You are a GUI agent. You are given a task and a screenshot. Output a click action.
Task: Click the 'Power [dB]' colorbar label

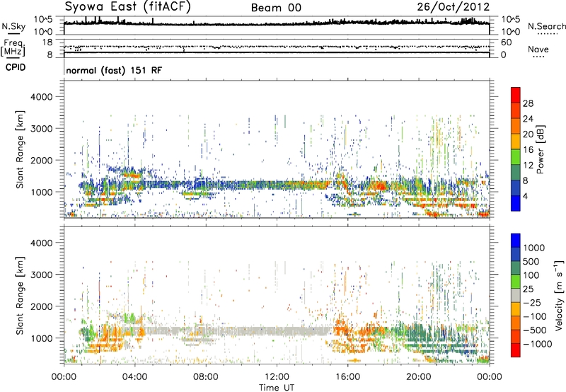(x=540, y=149)
